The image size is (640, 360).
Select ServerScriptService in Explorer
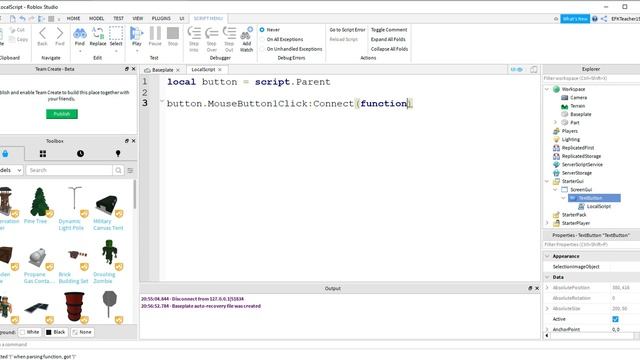pyautogui.click(x=582, y=164)
